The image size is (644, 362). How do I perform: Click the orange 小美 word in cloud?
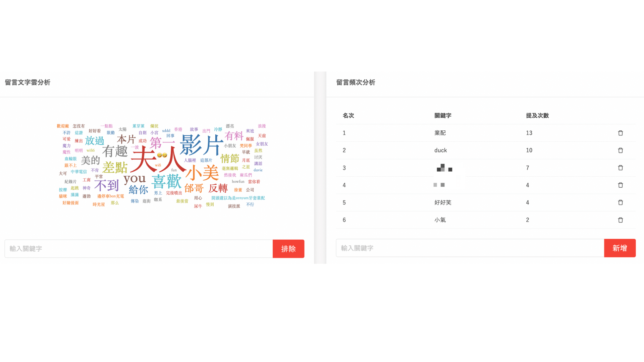click(x=202, y=173)
